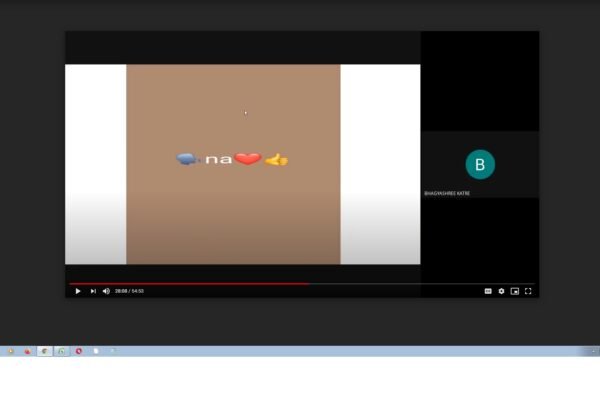Toggle subtitles with the captions button

(488, 291)
